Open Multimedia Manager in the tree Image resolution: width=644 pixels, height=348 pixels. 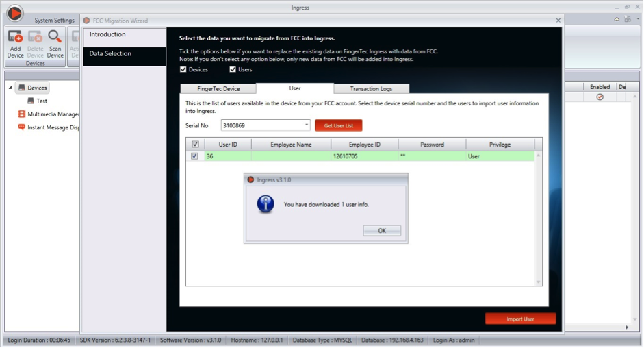coord(49,114)
